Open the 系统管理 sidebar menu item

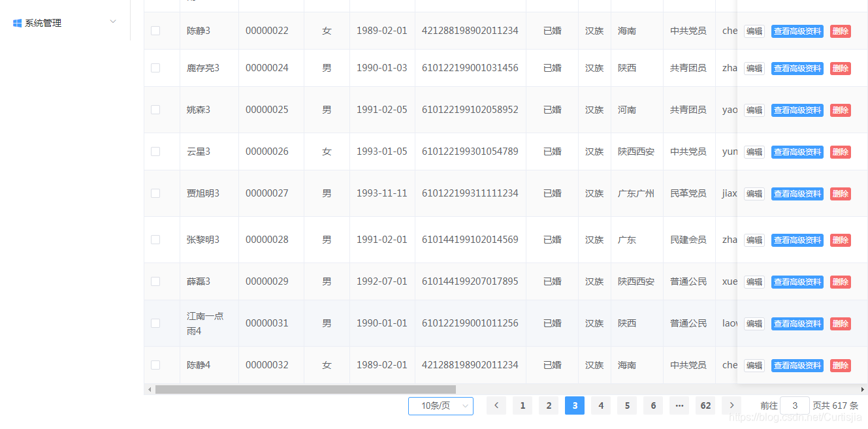tap(65, 23)
